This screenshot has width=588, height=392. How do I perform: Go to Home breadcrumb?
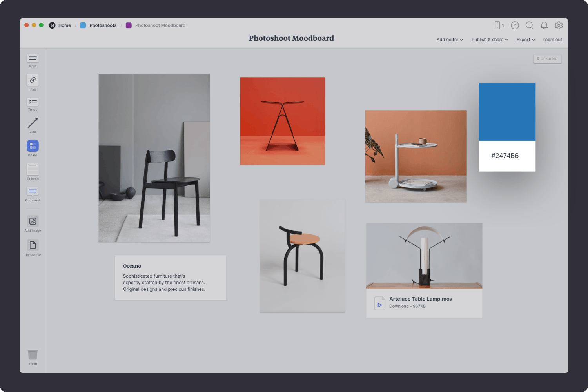tap(65, 25)
